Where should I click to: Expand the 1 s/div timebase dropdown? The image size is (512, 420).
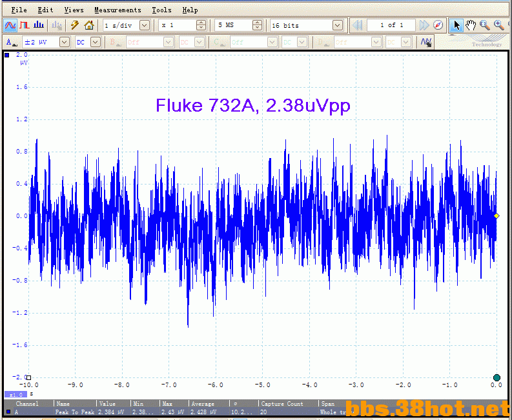tap(145, 25)
